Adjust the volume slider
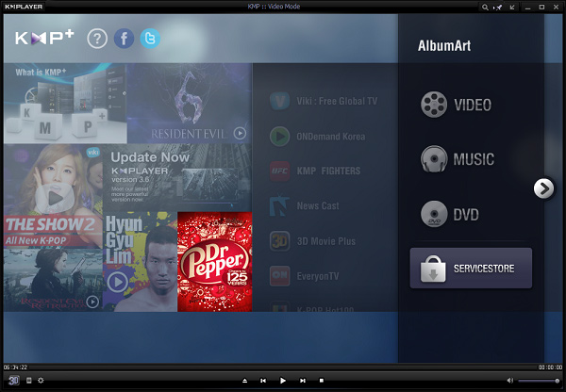This screenshot has height=392, width=566. (x=539, y=381)
